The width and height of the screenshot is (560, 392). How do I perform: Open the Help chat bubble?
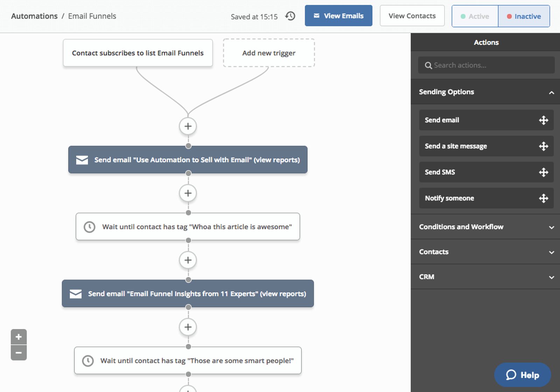click(522, 375)
